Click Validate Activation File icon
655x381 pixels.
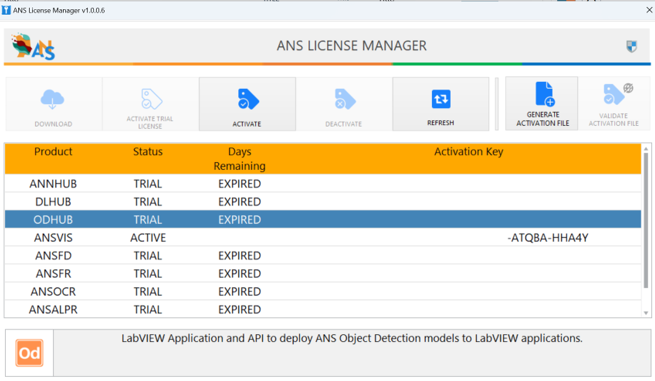point(614,94)
